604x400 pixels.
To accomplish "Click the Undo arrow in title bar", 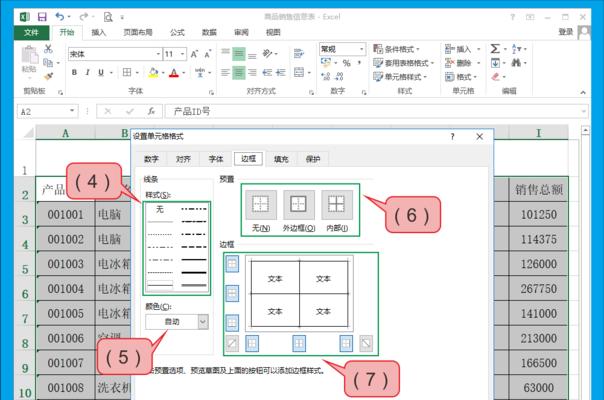I will coord(60,17).
